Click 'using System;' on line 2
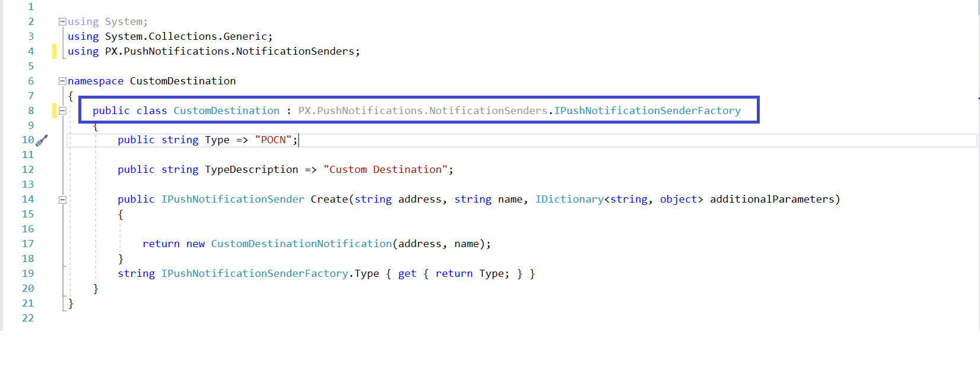 tap(107, 21)
